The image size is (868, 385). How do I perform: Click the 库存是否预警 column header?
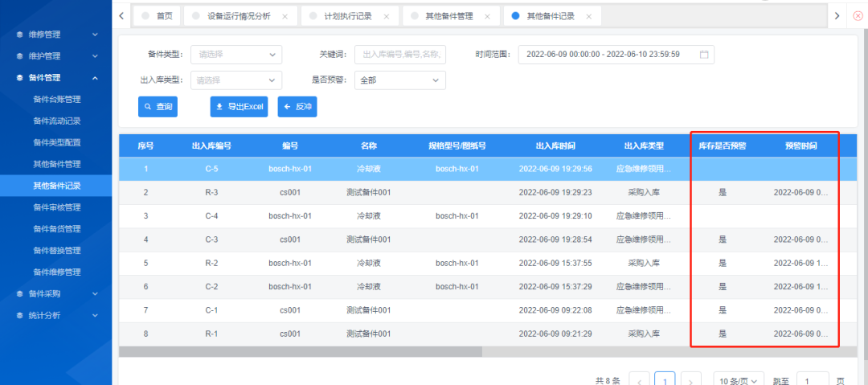click(x=723, y=146)
